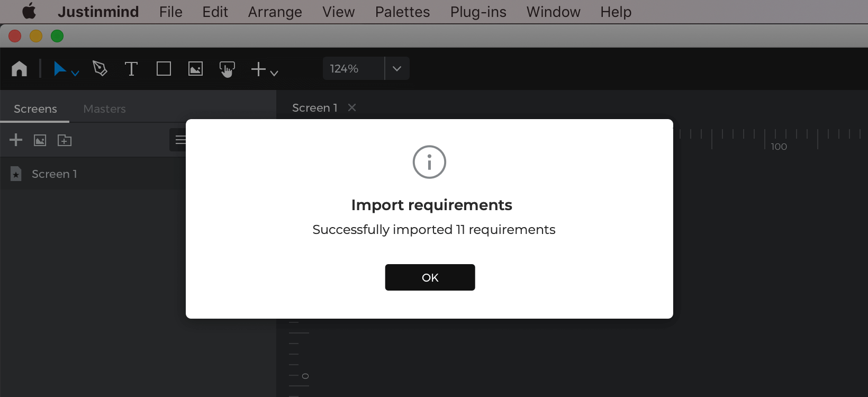Image resolution: width=868 pixels, height=397 pixels.
Task: Open the Apple menu
Action: coord(29,11)
